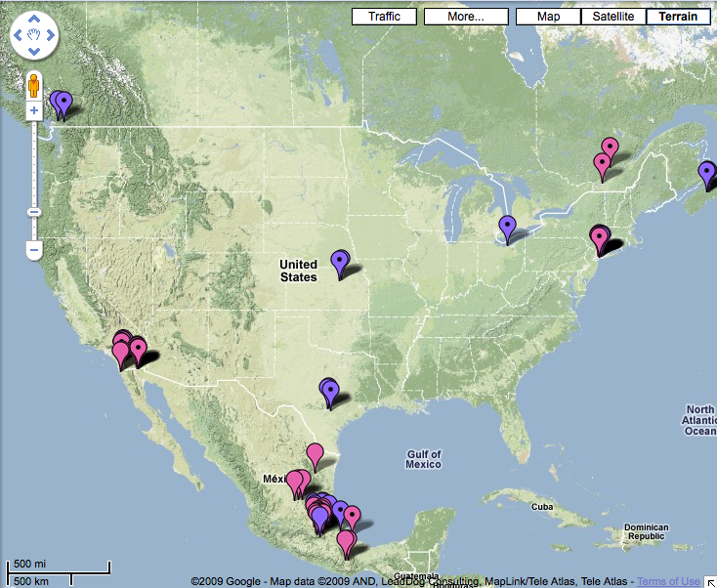Viewport: 717px width, 588px height.
Task: Zoom in with the plus button
Action: tap(34, 111)
